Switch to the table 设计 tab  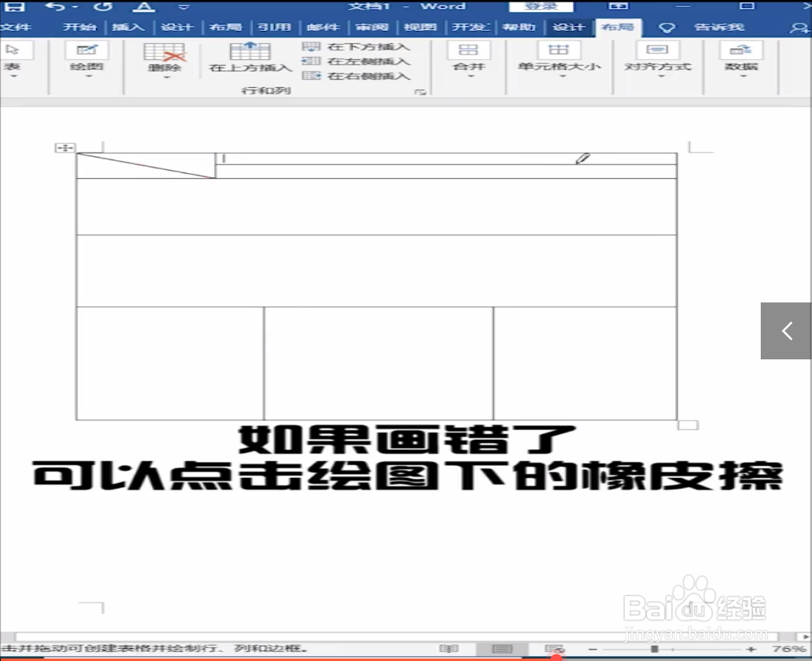(x=568, y=27)
